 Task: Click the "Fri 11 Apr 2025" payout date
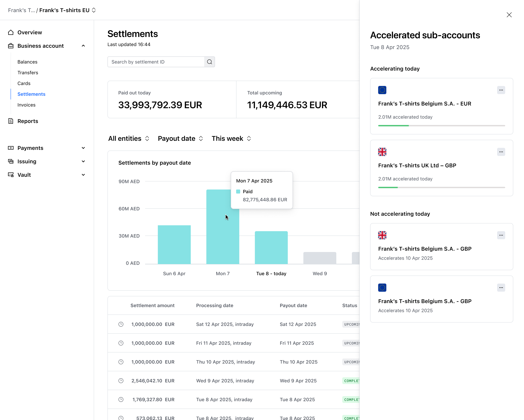click(x=297, y=343)
